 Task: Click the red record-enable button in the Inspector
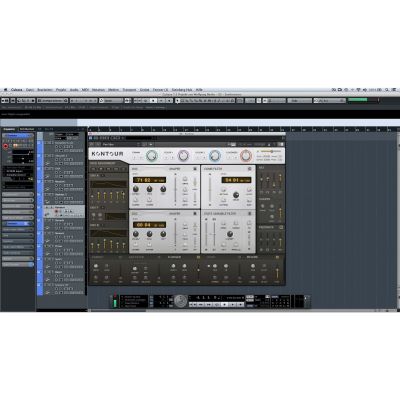pyautogui.click(x=5, y=146)
